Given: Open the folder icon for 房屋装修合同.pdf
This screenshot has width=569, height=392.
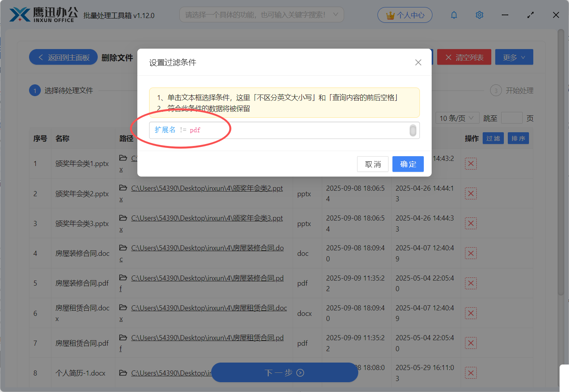Looking at the screenshot, I should coord(123,278).
